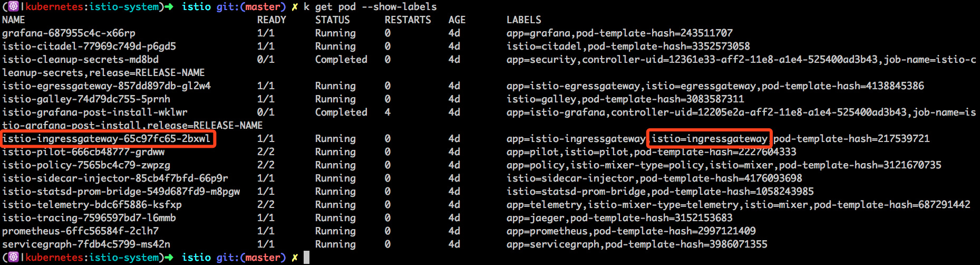
Task: Click the terminal cursor block
Action: (x=306, y=258)
